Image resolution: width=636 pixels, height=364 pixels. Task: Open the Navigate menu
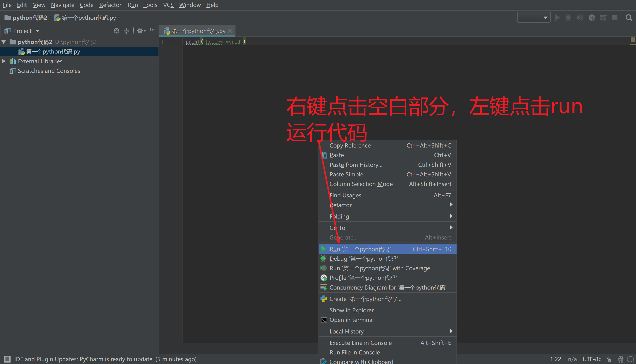[63, 5]
